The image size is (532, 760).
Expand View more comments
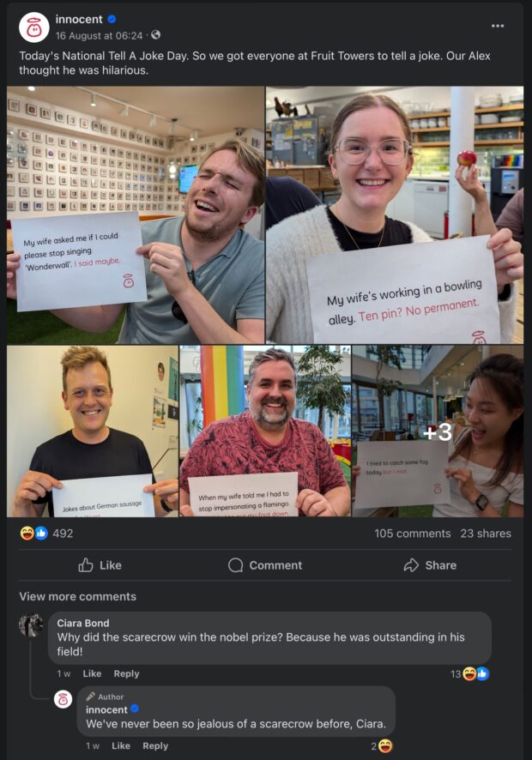pos(77,597)
